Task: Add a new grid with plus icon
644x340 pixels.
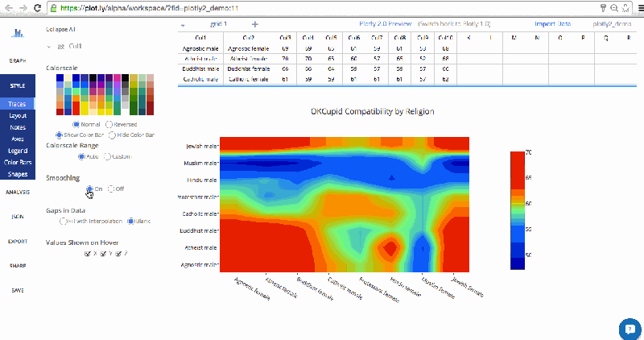Action: point(255,24)
